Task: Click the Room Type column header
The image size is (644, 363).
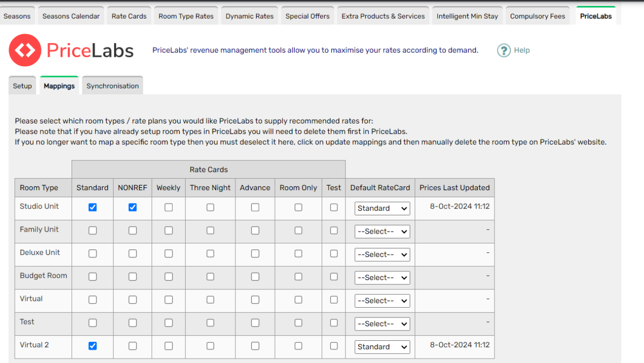Action: [43, 188]
